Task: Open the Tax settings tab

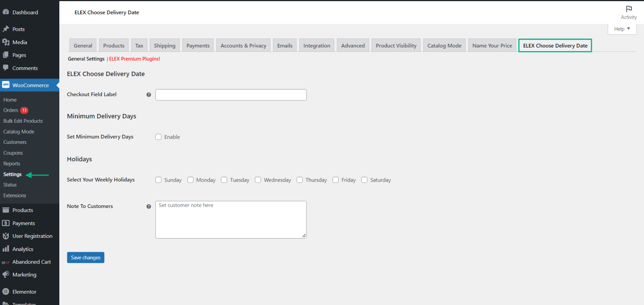Action: click(139, 45)
